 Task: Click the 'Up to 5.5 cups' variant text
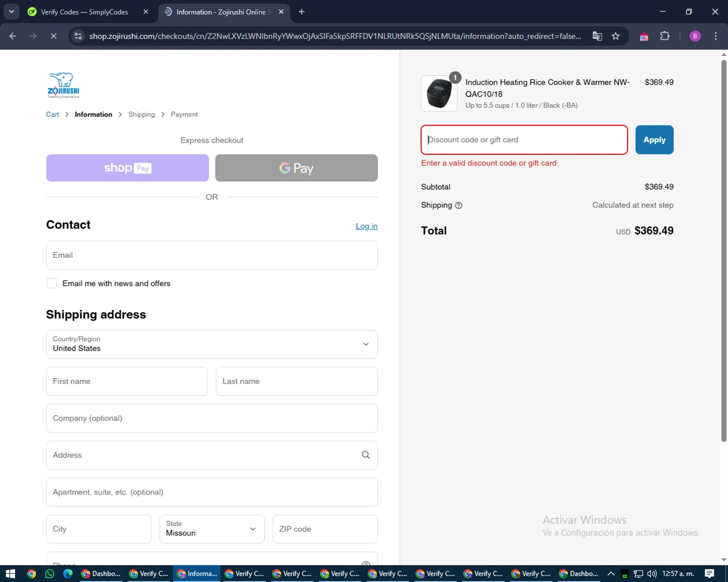click(521, 105)
